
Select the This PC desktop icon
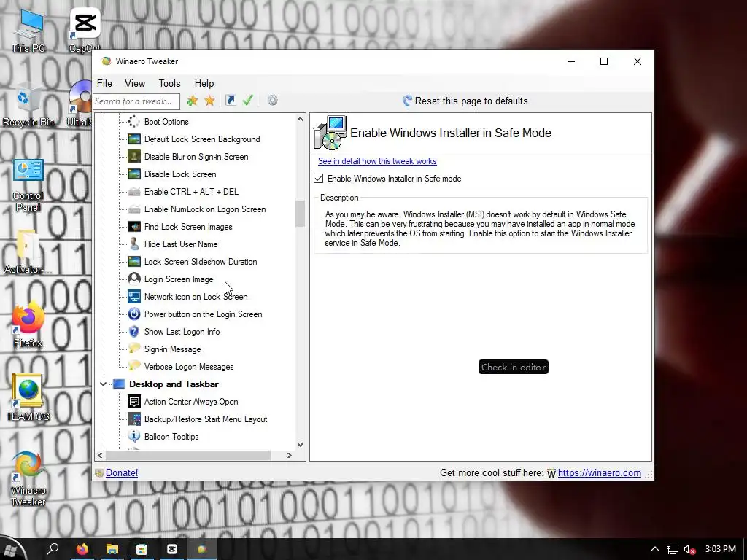28,31
